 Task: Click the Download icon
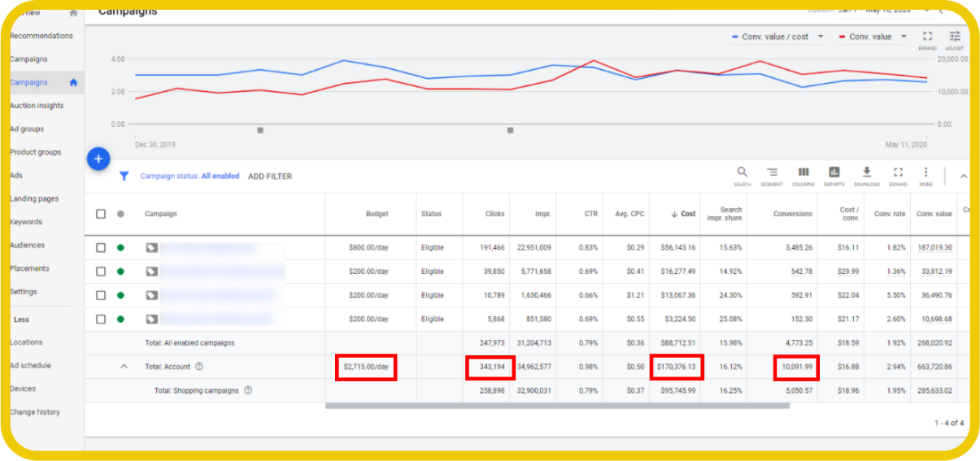tap(866, 174)
